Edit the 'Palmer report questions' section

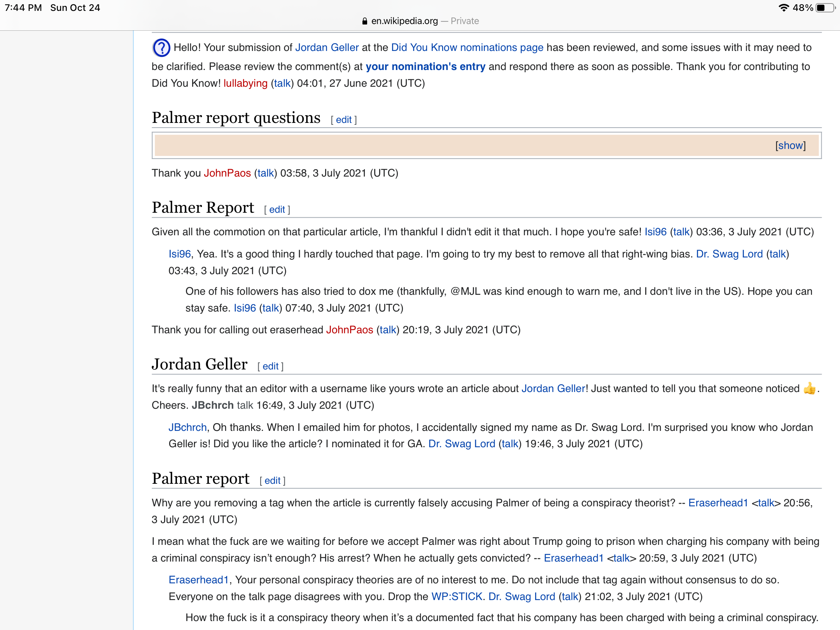(344, 120)
